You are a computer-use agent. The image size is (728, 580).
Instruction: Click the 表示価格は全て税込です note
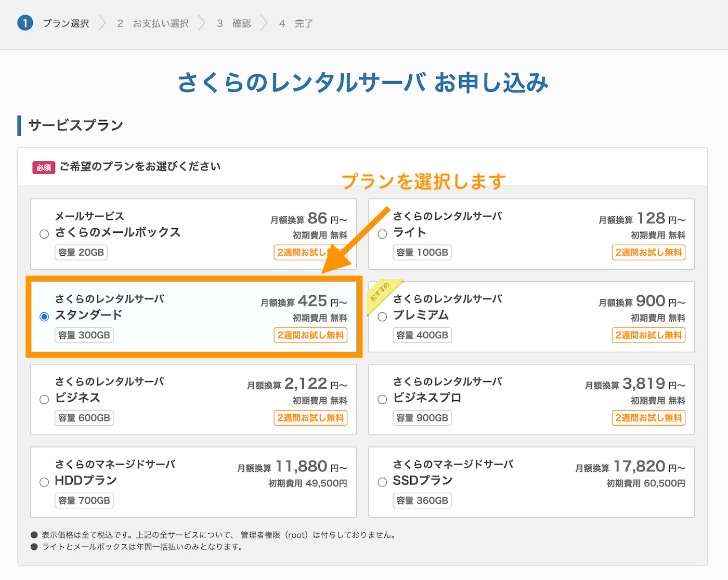[x=219, y=535]
